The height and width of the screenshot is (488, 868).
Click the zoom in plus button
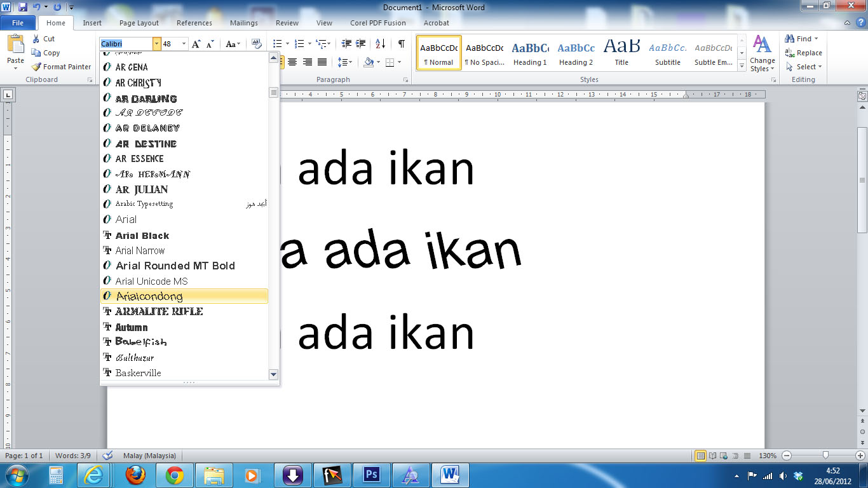[860, 456]
